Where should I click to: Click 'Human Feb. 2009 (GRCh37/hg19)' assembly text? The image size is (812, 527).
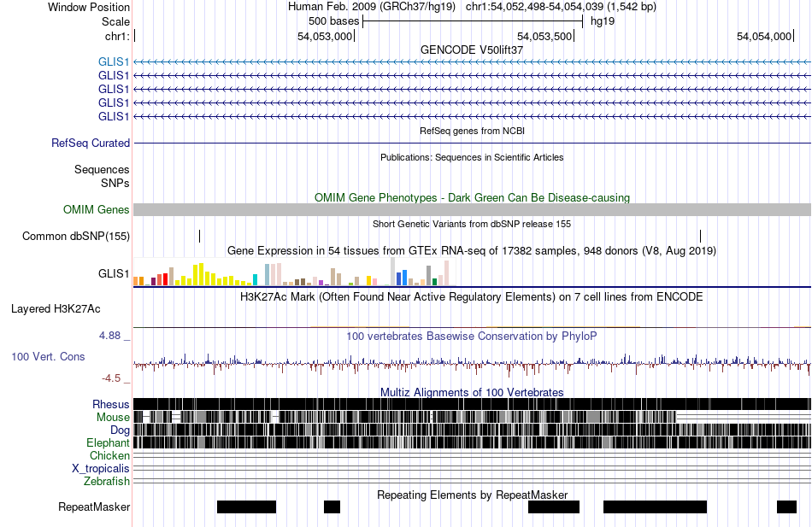pos(372,7)
